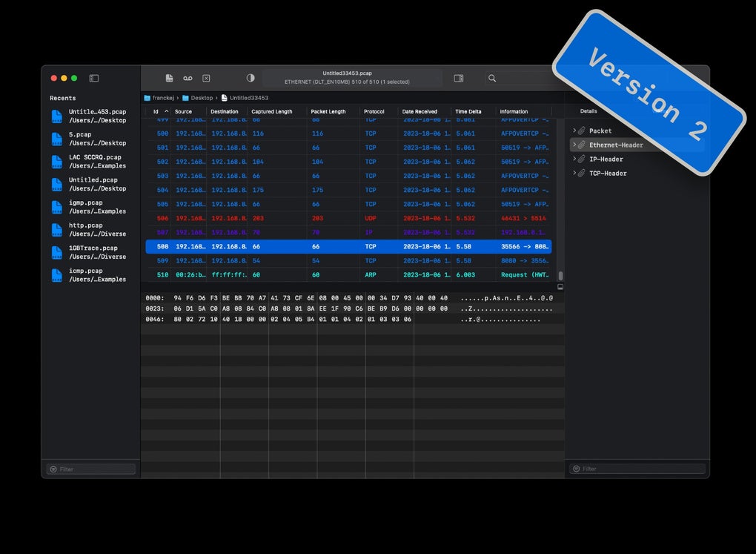Click the Untitle_453.pcap recent file icon
756x554 pixels.
[x=57, y=116]
